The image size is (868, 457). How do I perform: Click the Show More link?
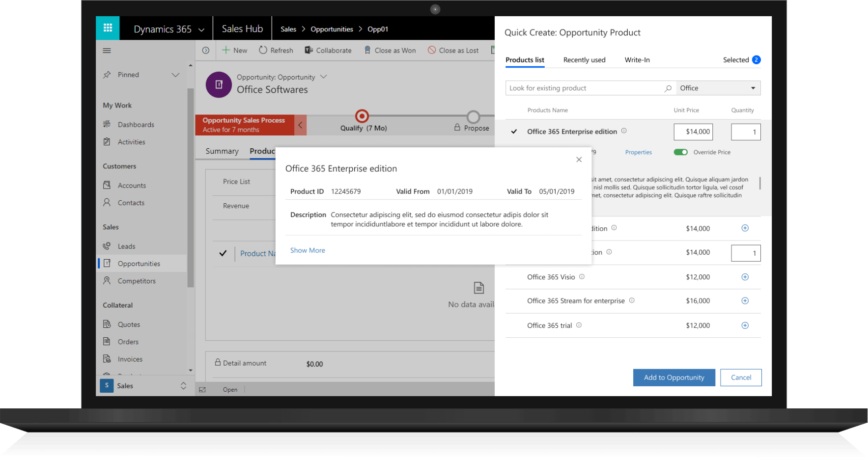pos(308,250)
